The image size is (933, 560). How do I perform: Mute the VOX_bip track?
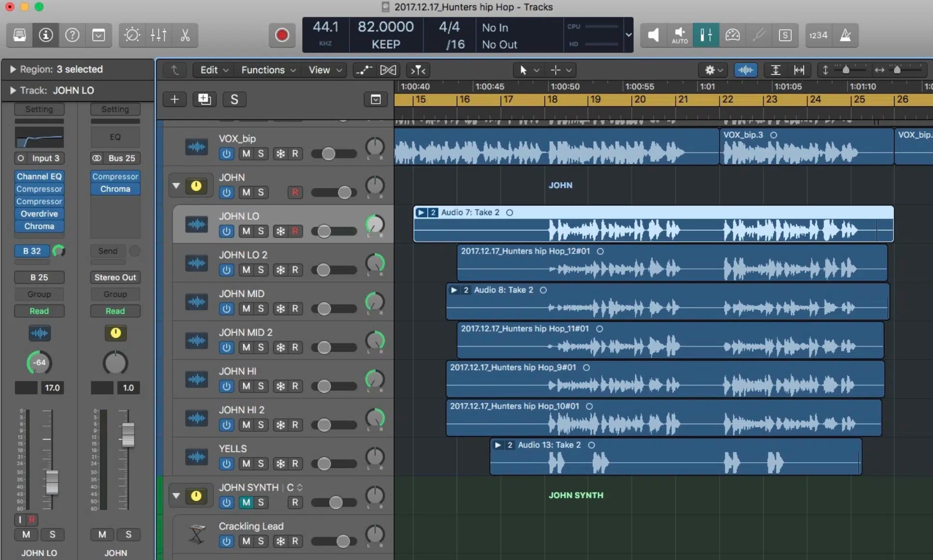(x=246, y=154)
